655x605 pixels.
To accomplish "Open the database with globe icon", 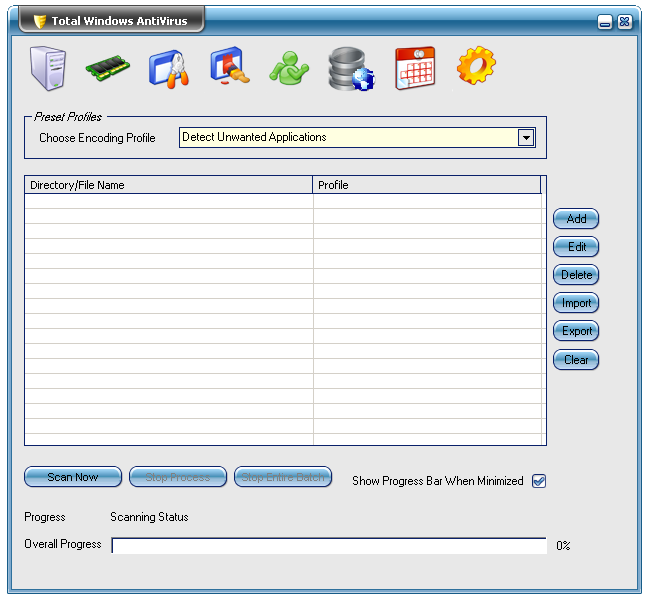I will click(351, 69).
